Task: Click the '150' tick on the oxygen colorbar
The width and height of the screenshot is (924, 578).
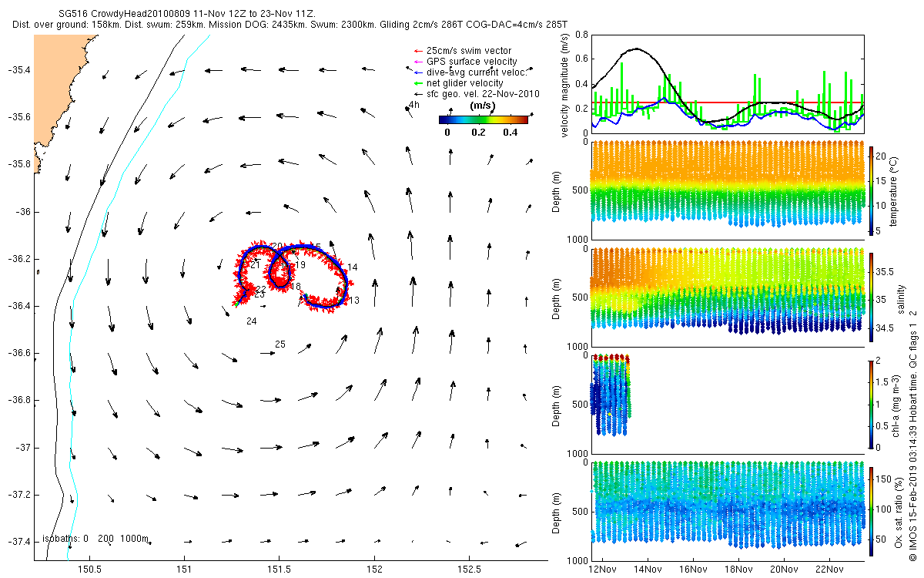Action: click(884, 479)
